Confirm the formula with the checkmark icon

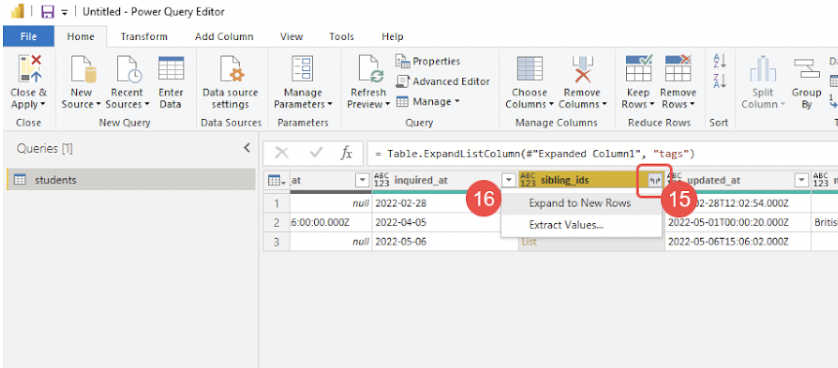pyautogui.click(x=316, y=154)
